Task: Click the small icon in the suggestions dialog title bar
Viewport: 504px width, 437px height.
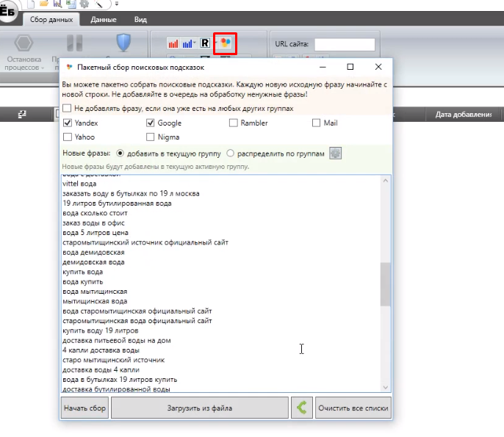Action: tap(69, 67)
